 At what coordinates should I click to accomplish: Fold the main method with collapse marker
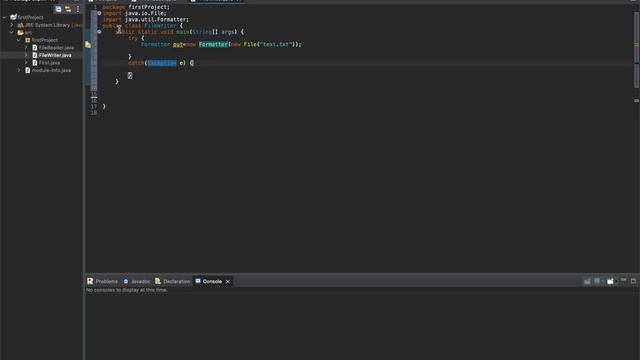pos(99,31)
